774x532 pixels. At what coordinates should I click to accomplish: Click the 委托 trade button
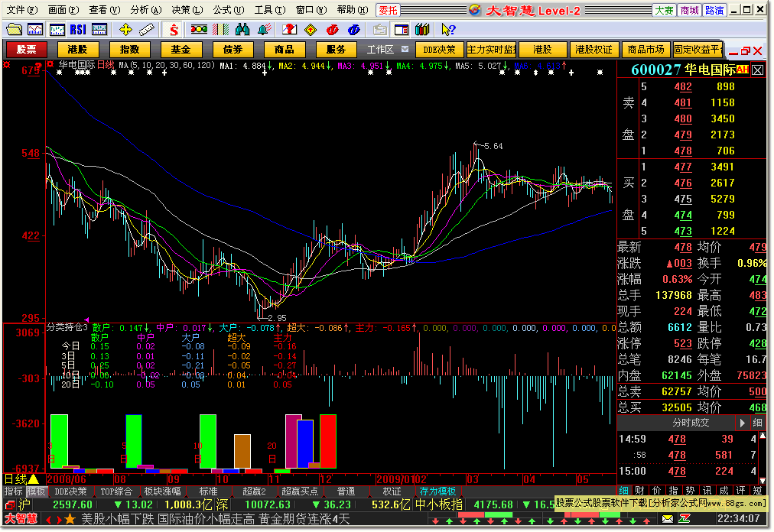click(x=388, y=10)
